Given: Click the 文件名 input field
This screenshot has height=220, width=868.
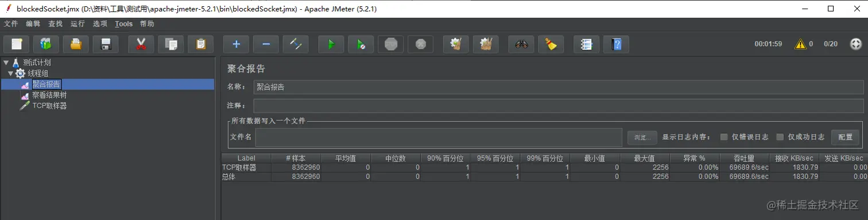Looking at the screenshot, I should coord(439,137).
